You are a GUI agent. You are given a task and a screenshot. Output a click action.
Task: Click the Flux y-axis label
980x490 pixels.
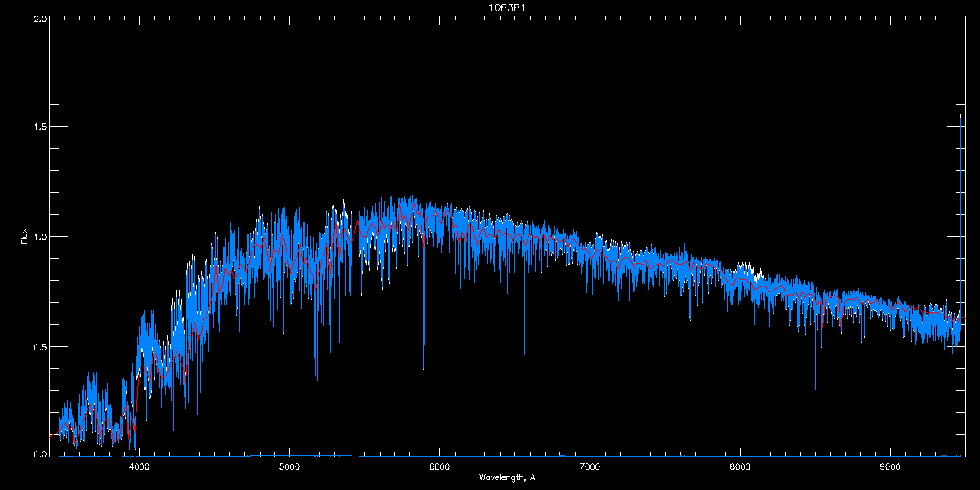[24, 237]
